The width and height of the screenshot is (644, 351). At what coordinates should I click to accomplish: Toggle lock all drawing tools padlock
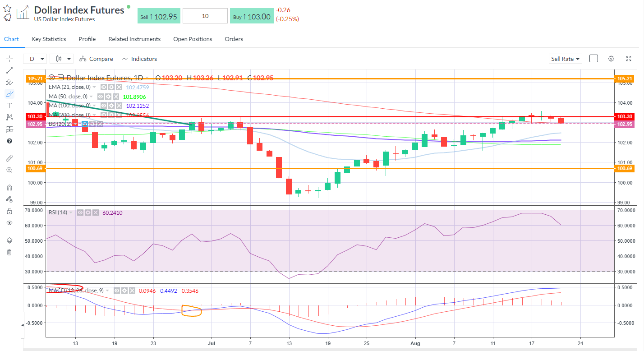9,211
